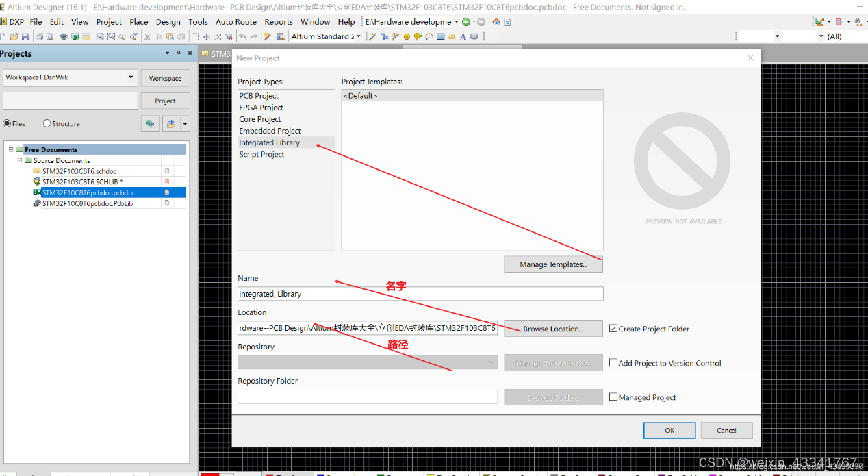868x476 pixels.
Task: Click the alignment tools icon
Action: [839, 22]
